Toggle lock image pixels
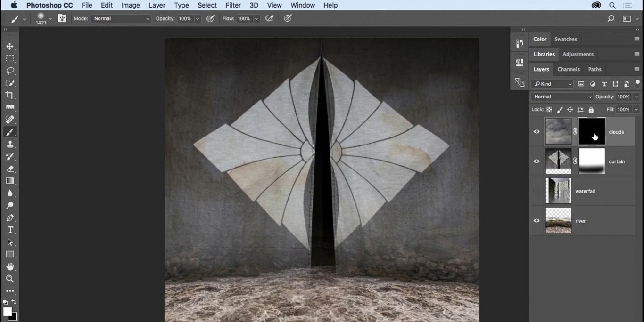This screenshot has height=322, width=644. click(560, 110)
